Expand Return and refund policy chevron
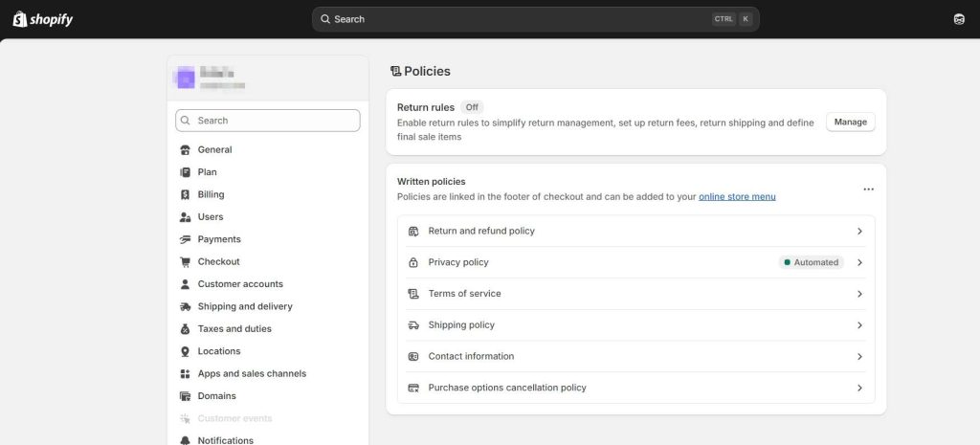 pyautogui.click(x=860, y=232)
